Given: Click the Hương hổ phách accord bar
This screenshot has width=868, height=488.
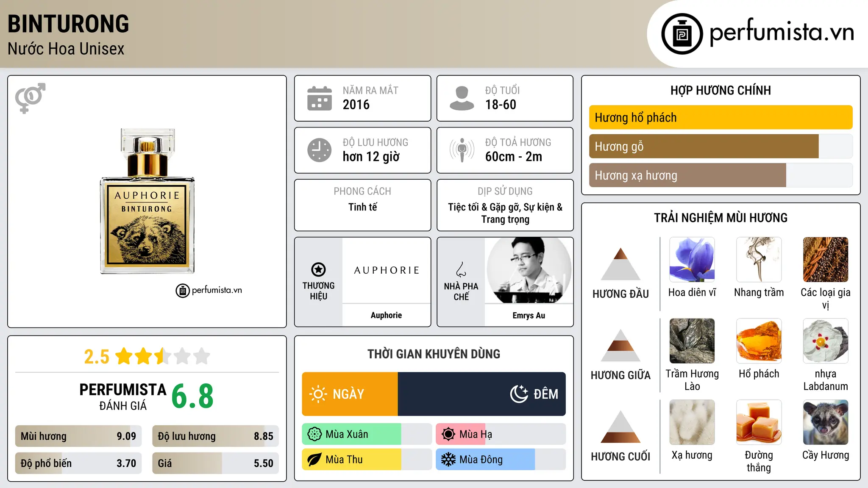Looking at the screenshot, I should [721, 117].
